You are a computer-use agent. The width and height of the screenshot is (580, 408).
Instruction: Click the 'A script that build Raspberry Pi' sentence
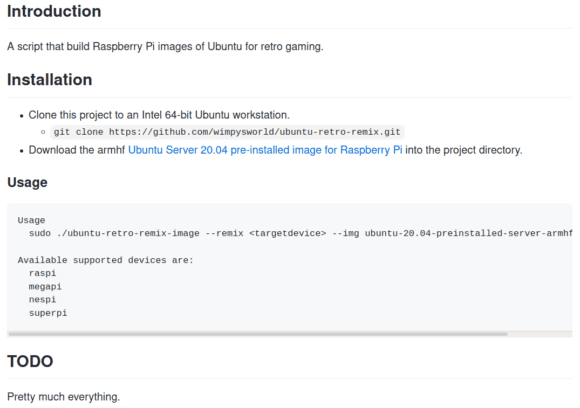tap(165, 47)
